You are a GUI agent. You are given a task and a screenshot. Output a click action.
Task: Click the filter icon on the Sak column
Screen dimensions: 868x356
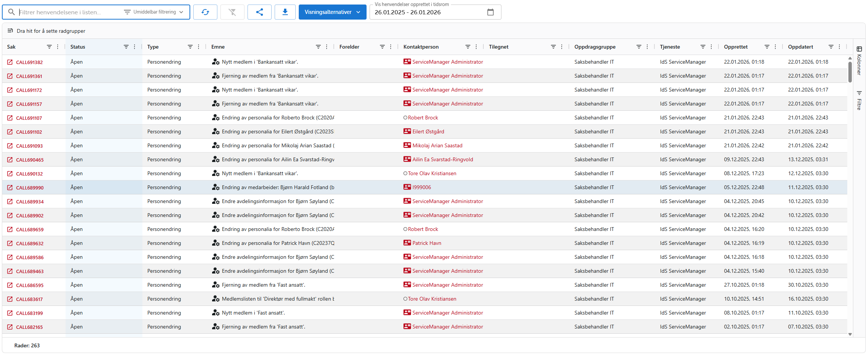click(x=49, y=46)
